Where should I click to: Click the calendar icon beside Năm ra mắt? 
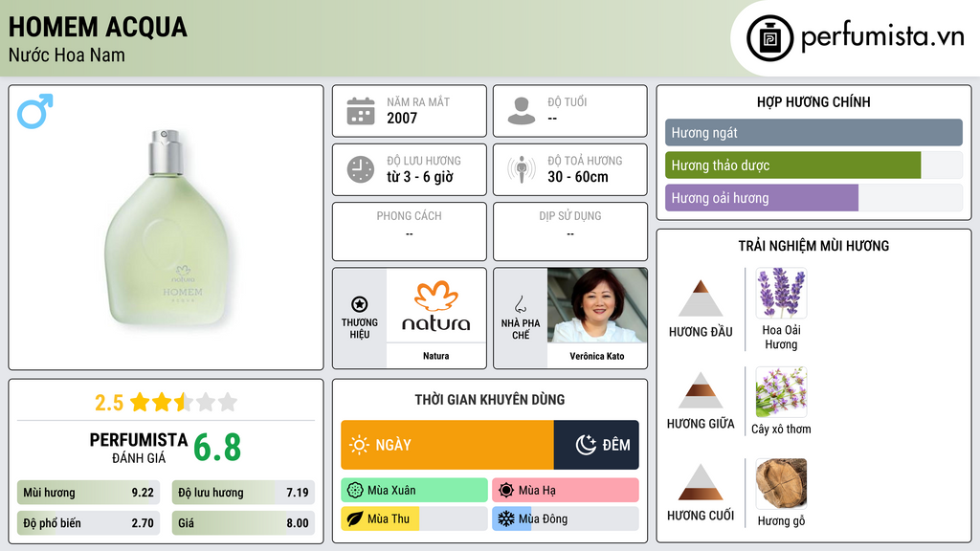point(361,111)
